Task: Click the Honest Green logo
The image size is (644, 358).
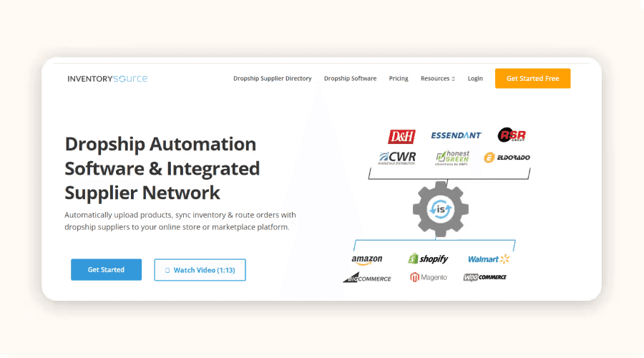Action: pos(452,158)
